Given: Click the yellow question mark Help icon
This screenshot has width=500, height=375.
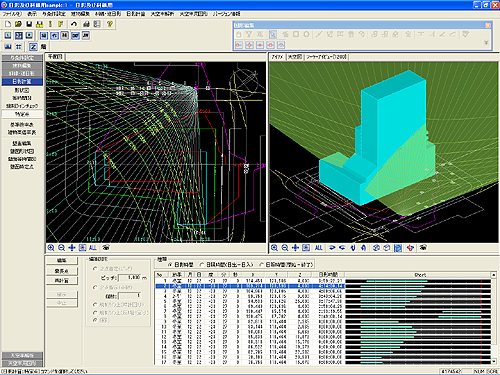Looking at the screenshot, I should [x=110, y=24].
